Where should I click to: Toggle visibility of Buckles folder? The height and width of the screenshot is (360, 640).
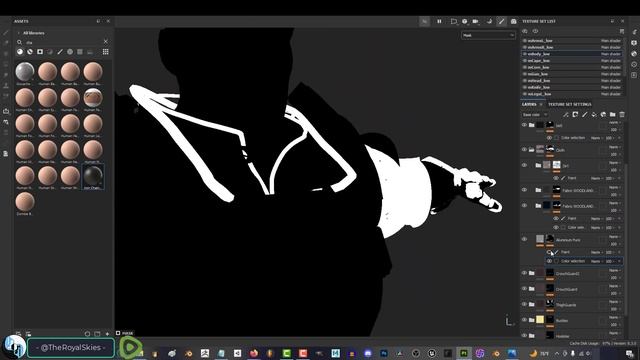524,320
